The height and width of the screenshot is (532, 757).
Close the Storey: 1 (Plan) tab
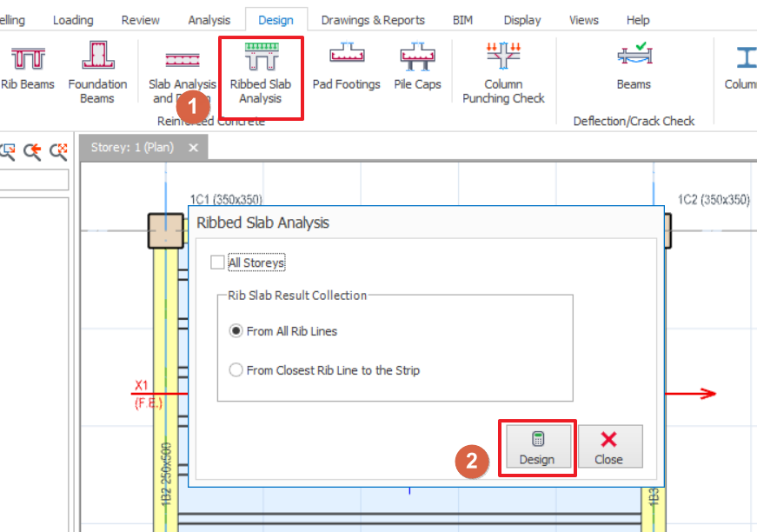193,148
